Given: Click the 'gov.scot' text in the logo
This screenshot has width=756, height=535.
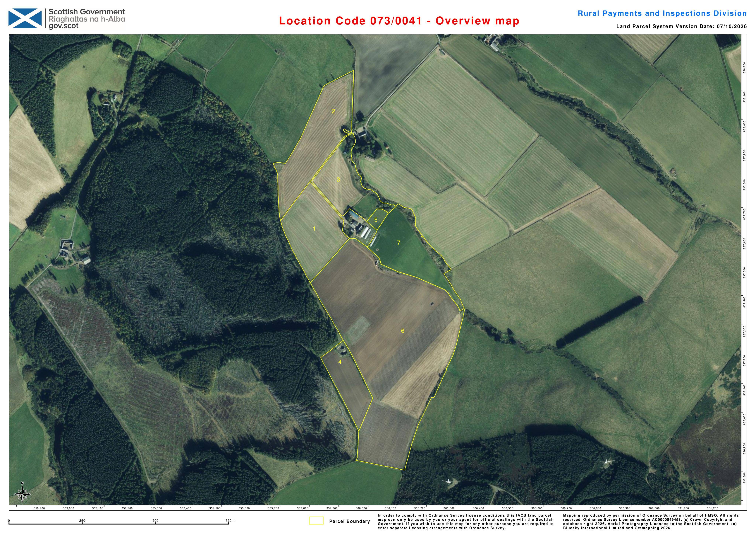Looking at the screenshot, I should pyautogui.click(x=63, y=26).
